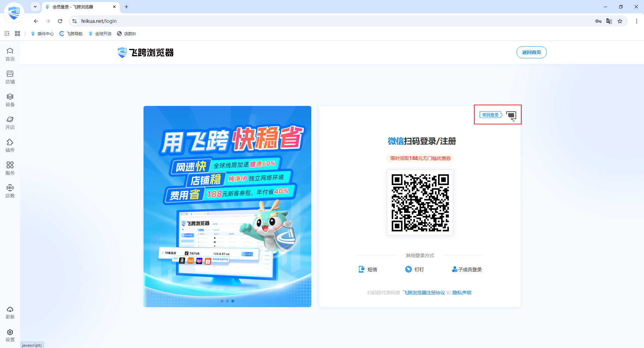The height and width of the screenshot is (348, 644).
Task: Restore down the browser window
Action: click(621, 7)
